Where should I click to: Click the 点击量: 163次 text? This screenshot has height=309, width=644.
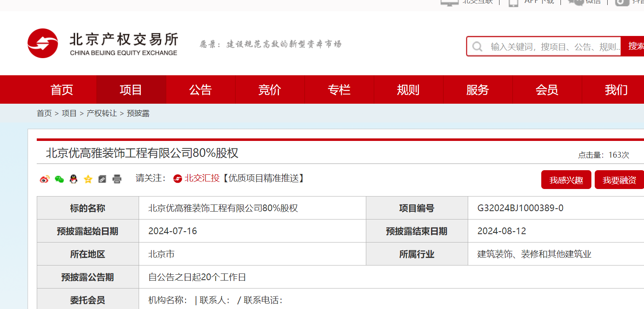[x=603, y=155]
